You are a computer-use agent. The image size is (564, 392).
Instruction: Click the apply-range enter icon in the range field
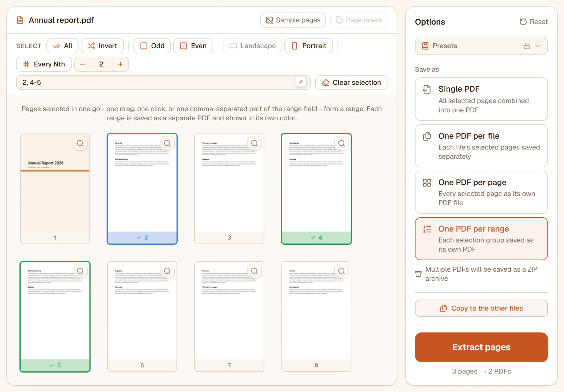300,82
